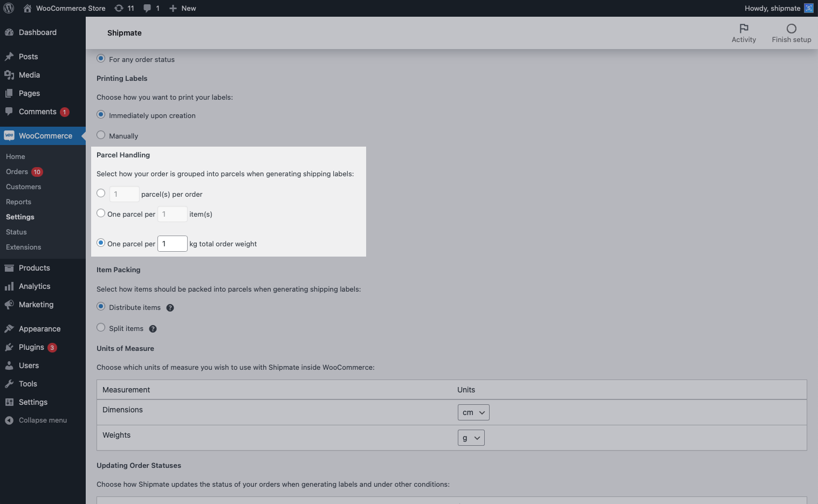Click the Appearance paintbrush icon
The image size is (818, 504).
(9, 329)
